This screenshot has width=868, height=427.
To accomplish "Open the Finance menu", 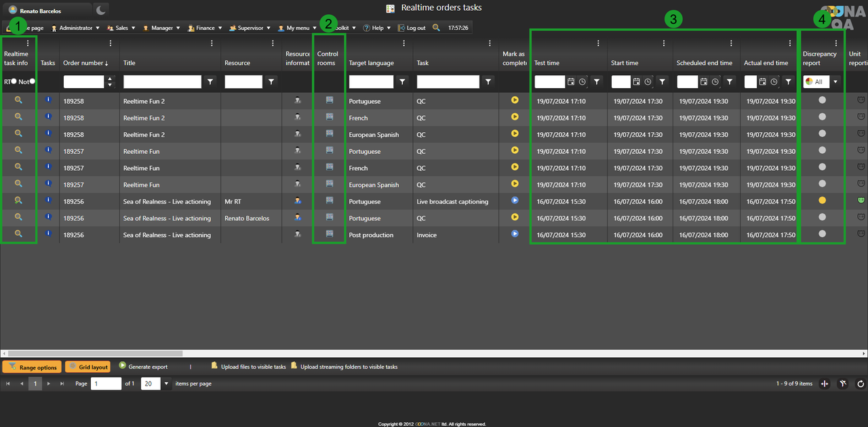I will pos(205,28).
